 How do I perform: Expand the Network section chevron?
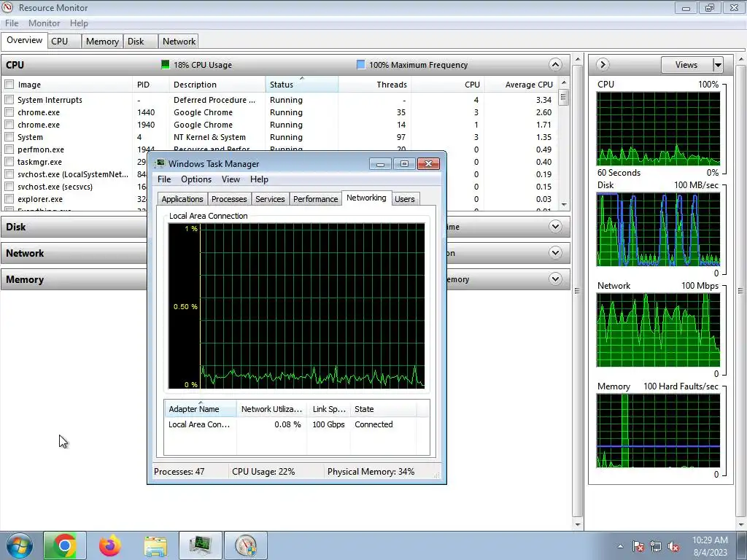point(555,252)
